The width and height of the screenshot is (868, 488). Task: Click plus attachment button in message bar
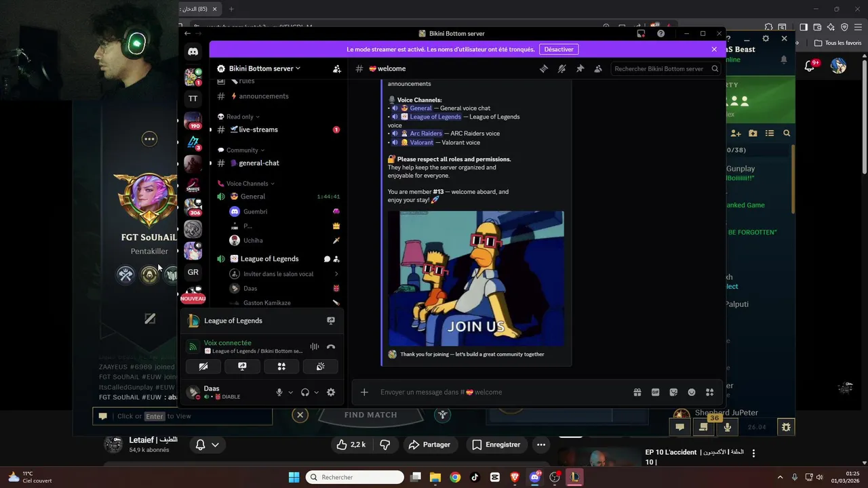364,392
